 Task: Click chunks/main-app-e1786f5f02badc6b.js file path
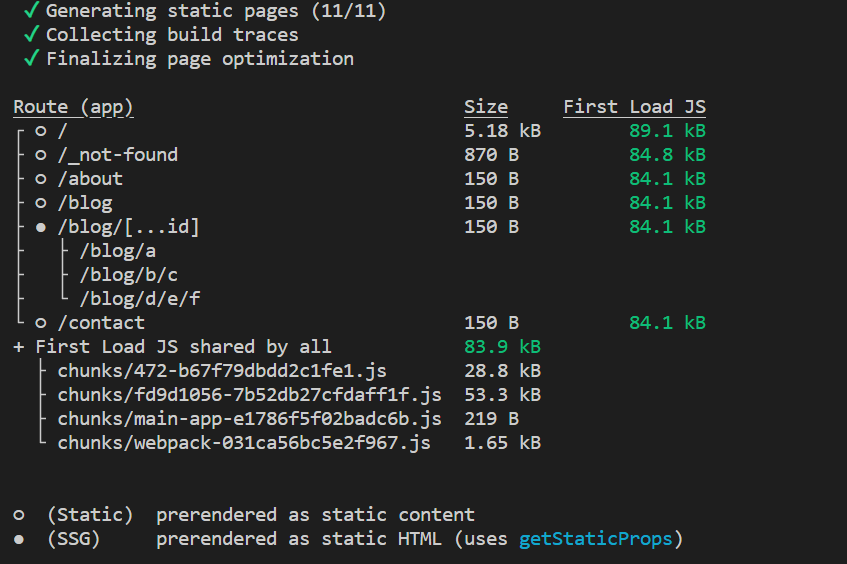click(250, 419)
